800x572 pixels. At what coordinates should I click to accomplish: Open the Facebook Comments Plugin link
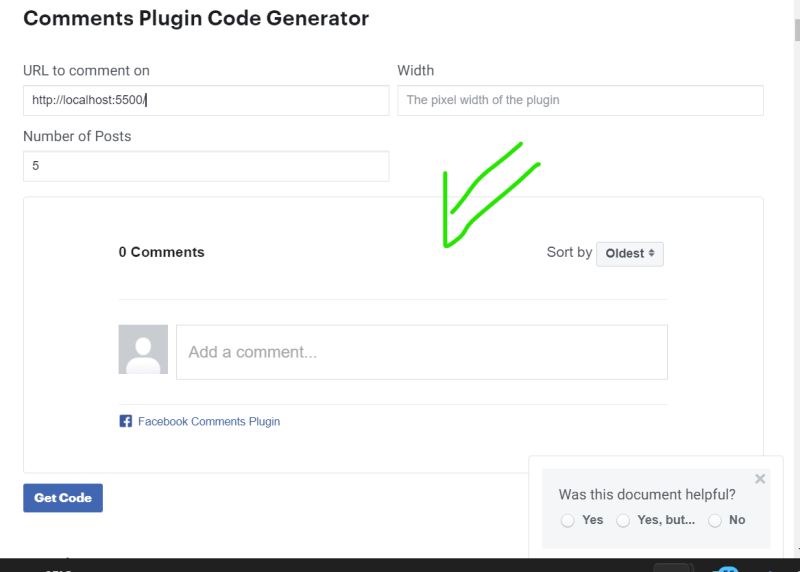[x=209, y=421]
